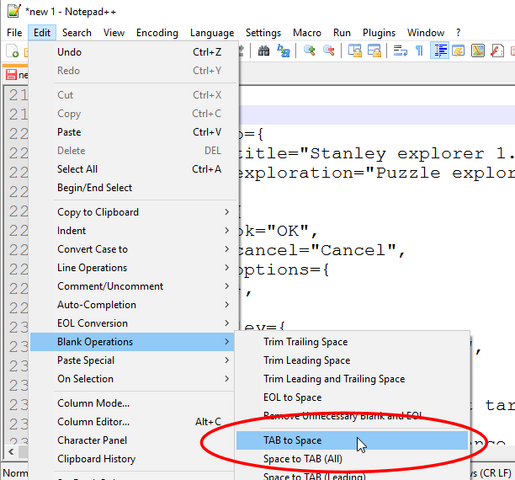Expand the EOL Conversion submenu
Viewport: 515px width, 480px height.
click(133, 323)
